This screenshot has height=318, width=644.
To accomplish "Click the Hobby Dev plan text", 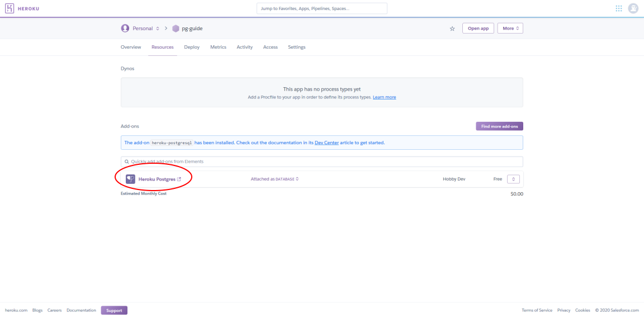I will coord(454,179).
